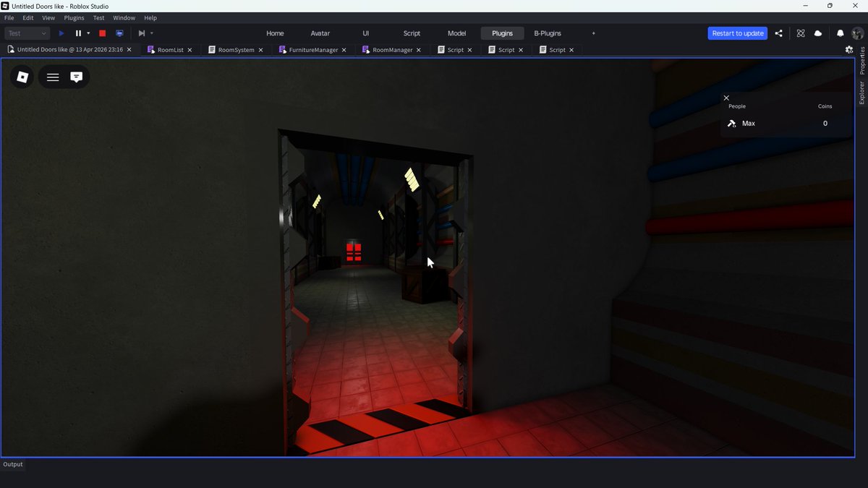
Task: Click the Roblox logo menu button
Action: point(22,77)
